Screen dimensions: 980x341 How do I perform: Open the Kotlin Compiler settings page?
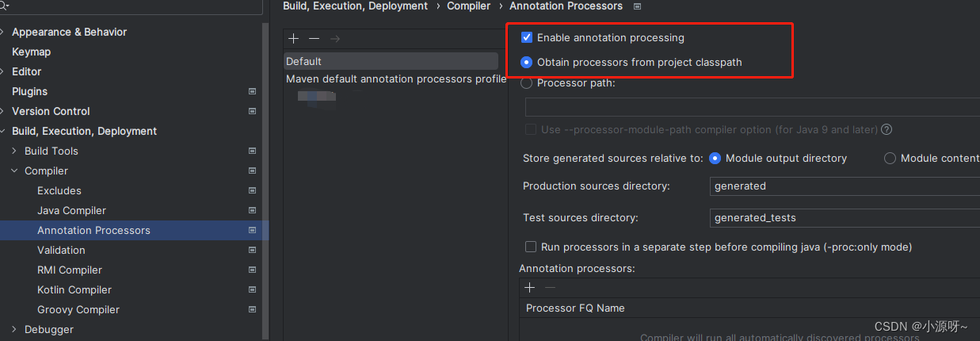pos(74,289)
